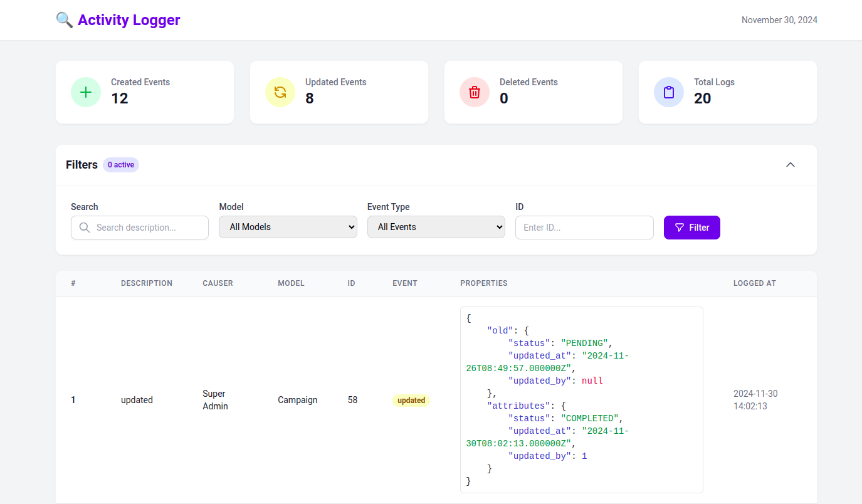Screen dimensions: 862x504
Task: Click the yellow refresh Updated Events icon
Action: (x=280, y=92)
